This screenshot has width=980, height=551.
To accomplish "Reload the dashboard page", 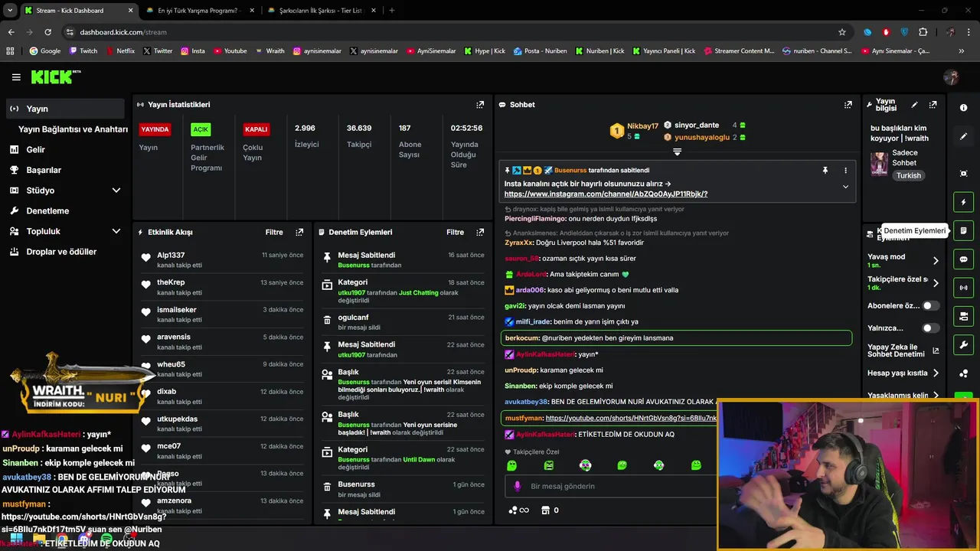I will pyautogui.click(x=47, y=32).
